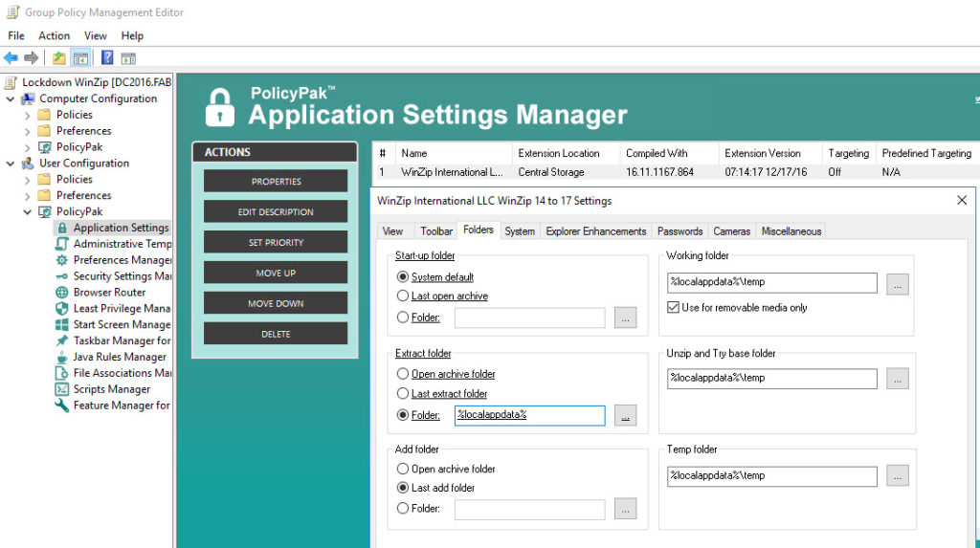Switch to the Passwords tab
The image size is (980, 548).
680,231
